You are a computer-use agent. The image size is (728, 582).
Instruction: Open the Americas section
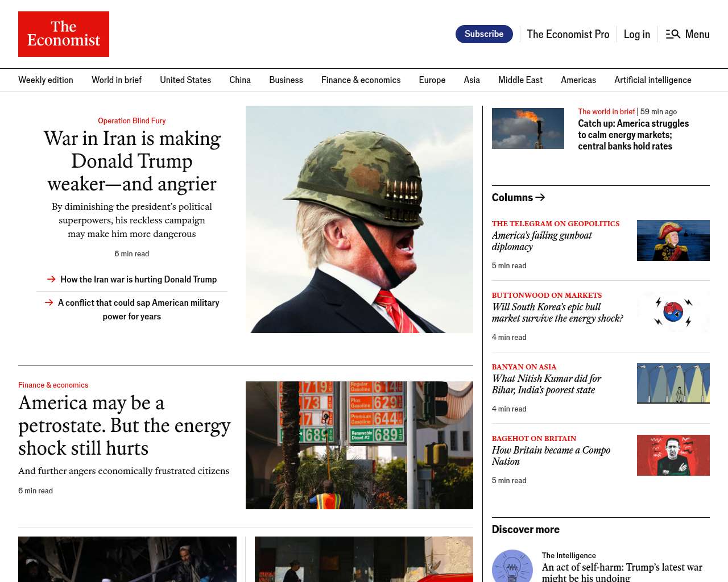coord(578,80)
